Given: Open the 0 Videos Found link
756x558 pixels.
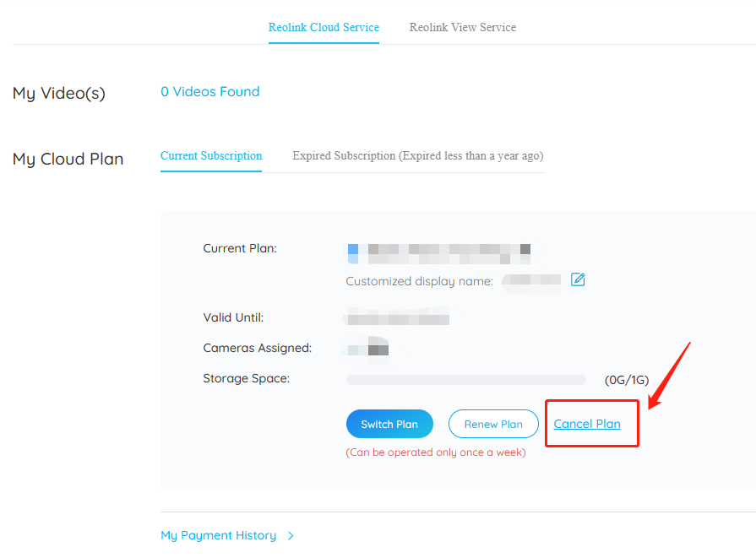Looking at the screenshot, I should (210, 91).
